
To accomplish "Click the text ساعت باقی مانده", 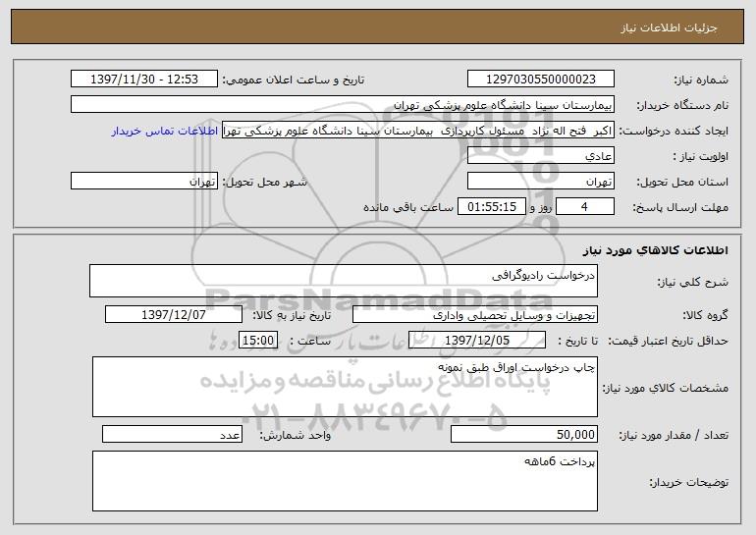I will tap(408, 207).
